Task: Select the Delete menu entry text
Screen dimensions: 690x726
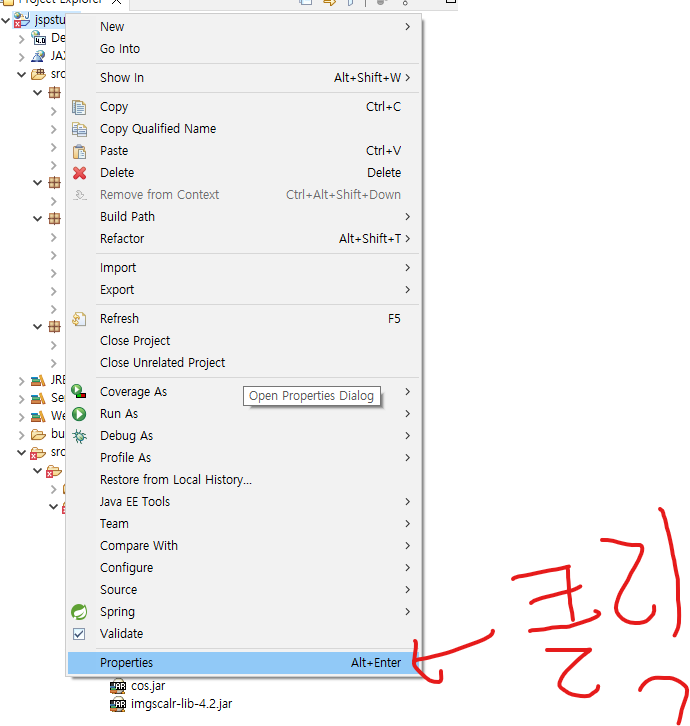Action: click(x=117, y=173)
